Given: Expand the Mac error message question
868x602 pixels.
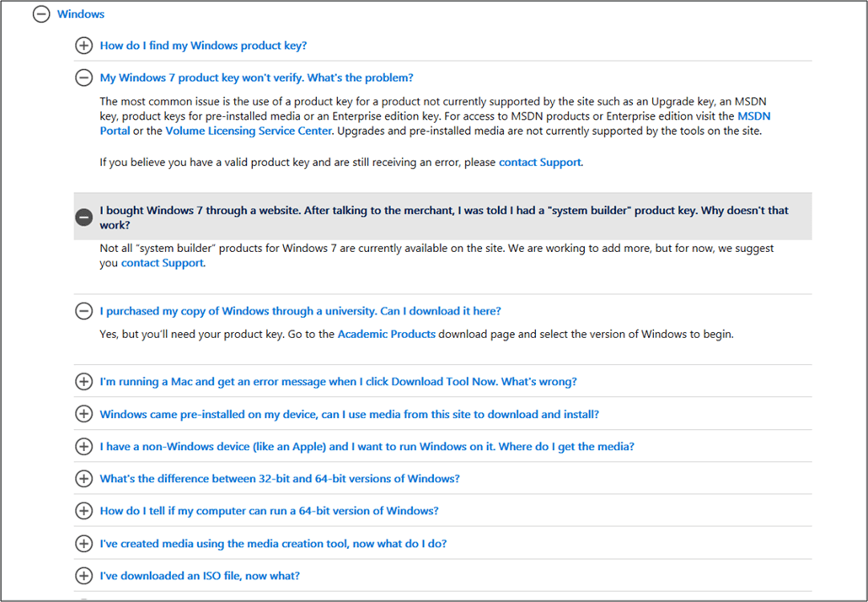Looking at the screenshot, I should 83,381.
